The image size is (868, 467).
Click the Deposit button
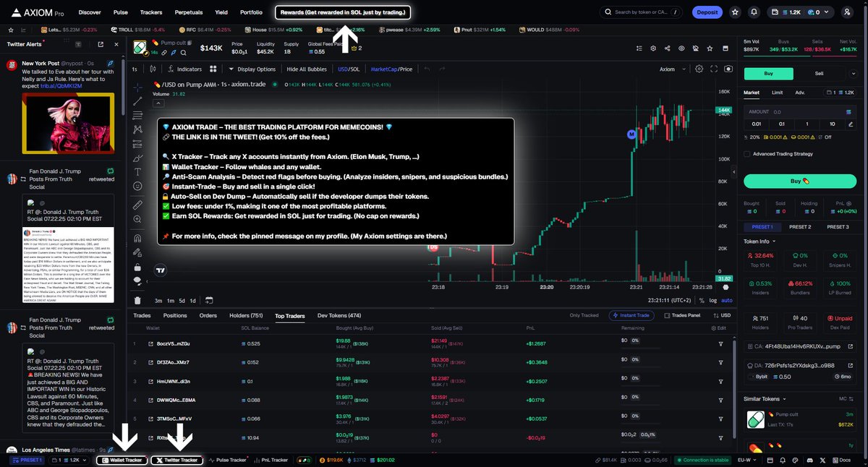click(707, 12)
